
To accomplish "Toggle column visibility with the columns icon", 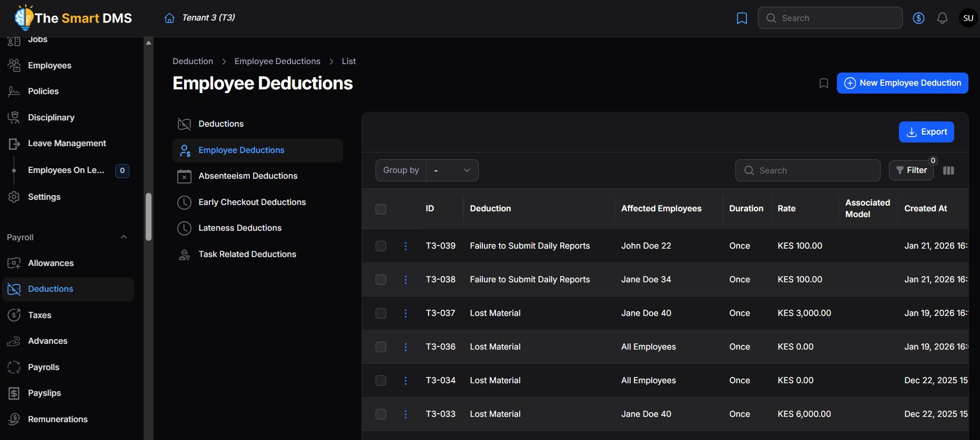I will tap(948, 170).
